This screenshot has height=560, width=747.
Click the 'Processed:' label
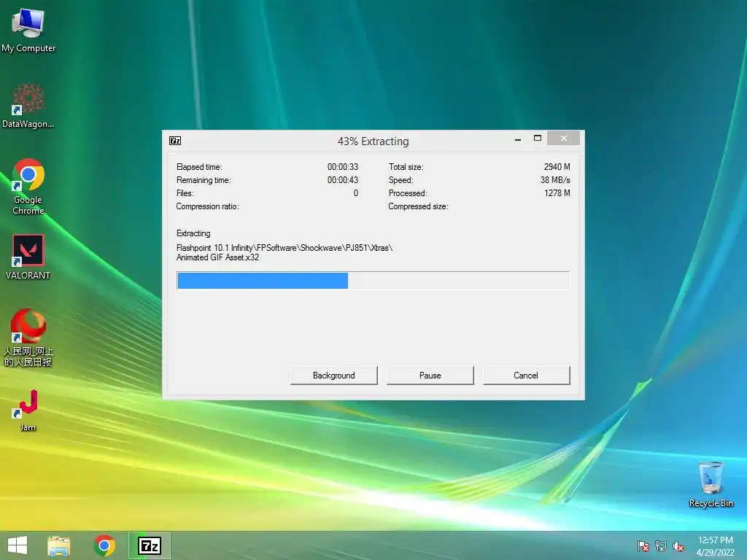coord(408,193)
